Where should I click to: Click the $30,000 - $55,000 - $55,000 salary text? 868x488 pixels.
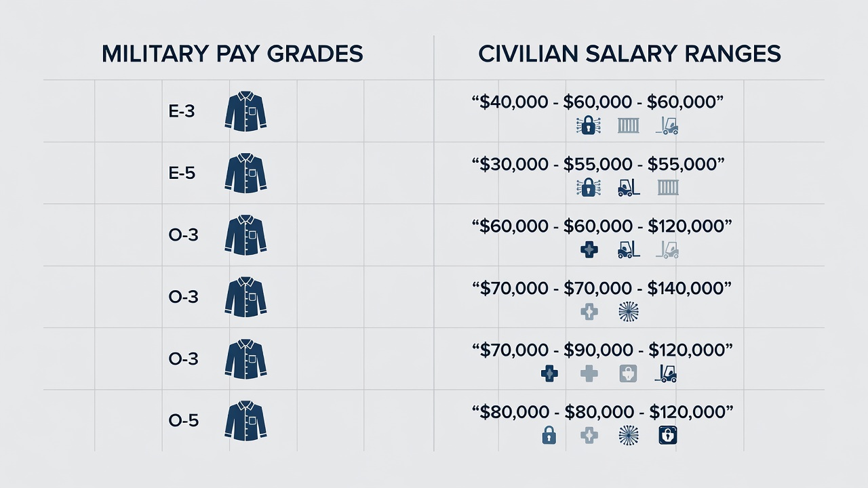click(598, 164)
